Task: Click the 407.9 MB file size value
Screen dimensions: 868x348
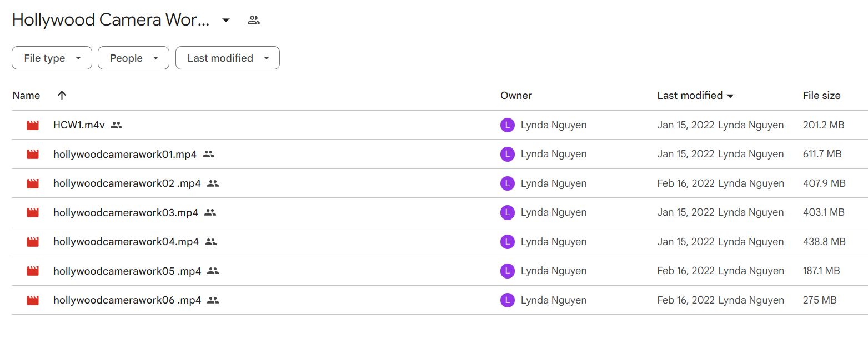Action: click(x=824, y=183)
